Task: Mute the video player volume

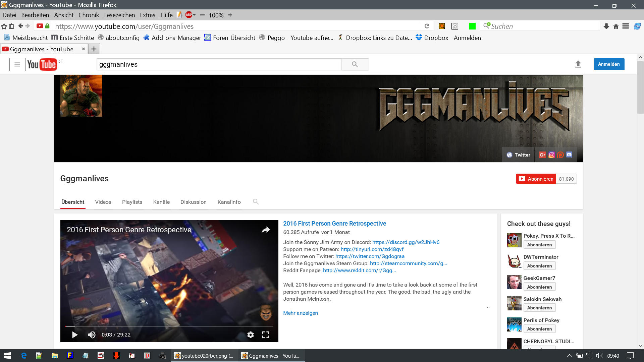Action: point(91,335)
